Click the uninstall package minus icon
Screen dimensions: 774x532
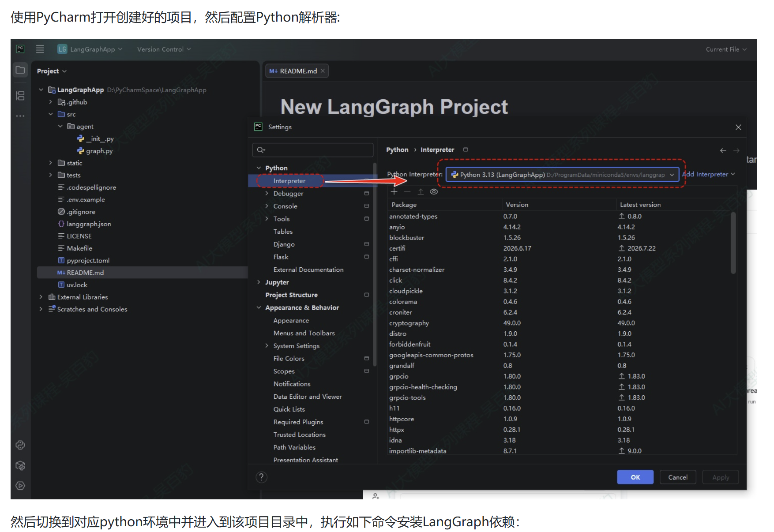coord(407,191)
